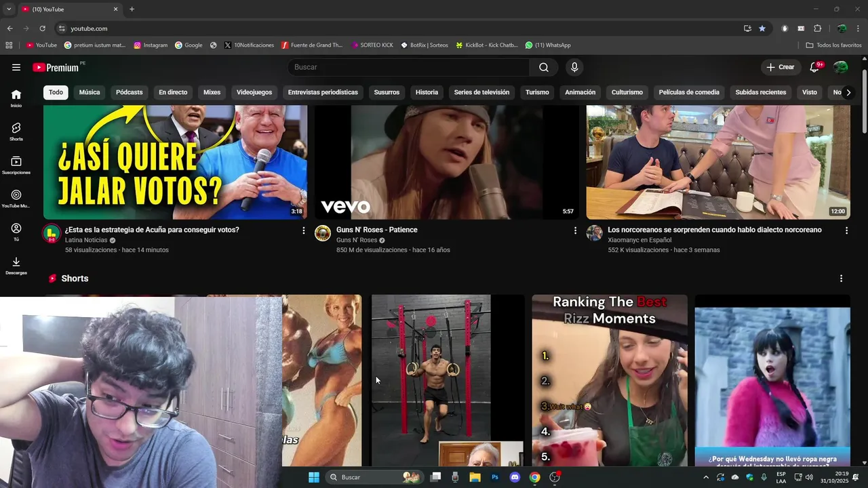Go to YouTube Premium home logo
Viewport: 868px width, 488px height.
[x=56, y=67]
